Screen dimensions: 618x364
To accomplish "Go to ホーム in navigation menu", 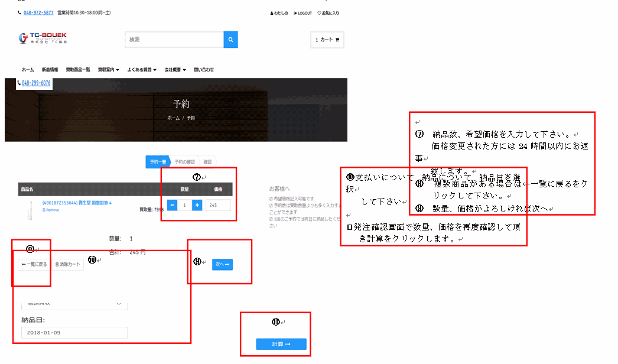I will point(28,70).
